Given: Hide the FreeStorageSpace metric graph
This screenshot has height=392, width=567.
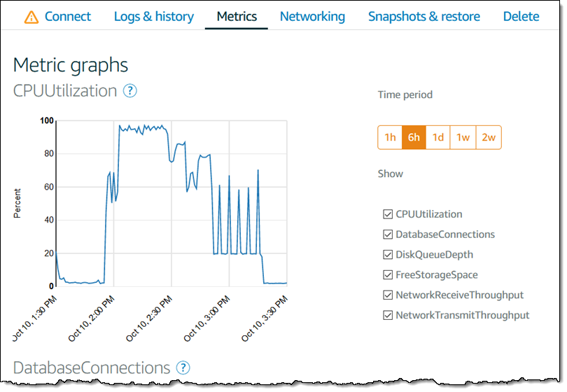Looking at the screenshot, I should [x=388, y=275].
